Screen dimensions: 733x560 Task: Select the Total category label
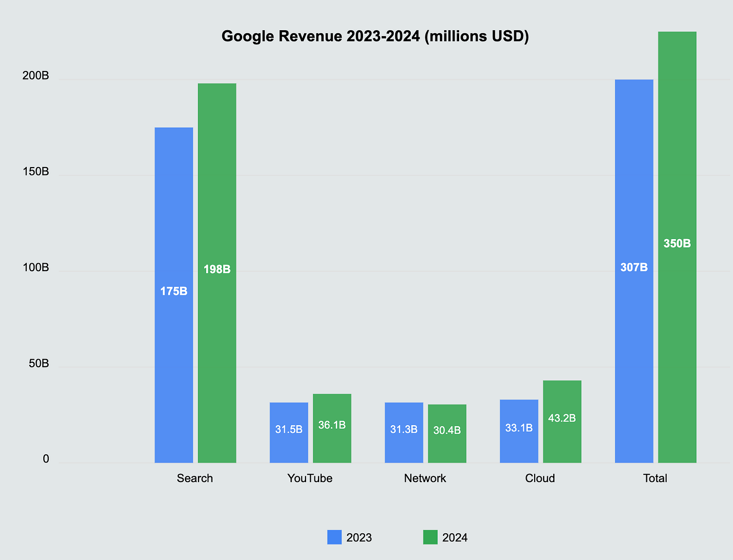coord(655,478)
